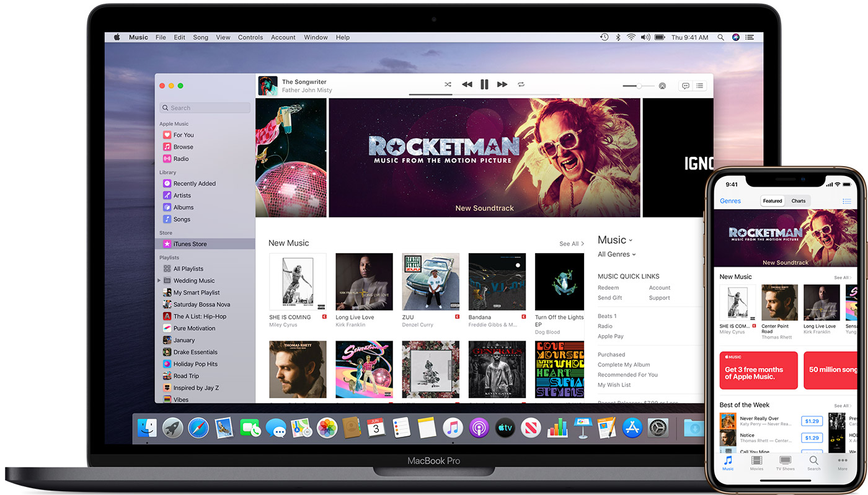Enable shuffle playback
Viewport: 868px width, 495px height.
(448, 84)
